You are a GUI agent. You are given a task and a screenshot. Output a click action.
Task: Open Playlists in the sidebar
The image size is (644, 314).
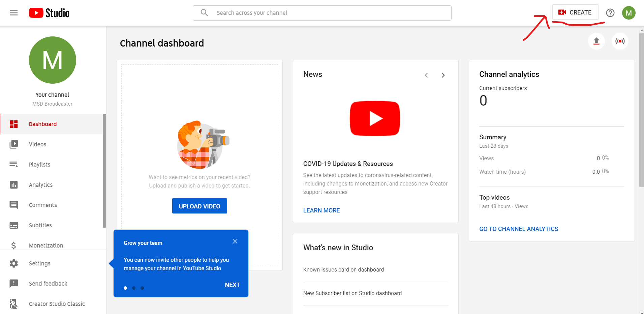coord(51,165)
